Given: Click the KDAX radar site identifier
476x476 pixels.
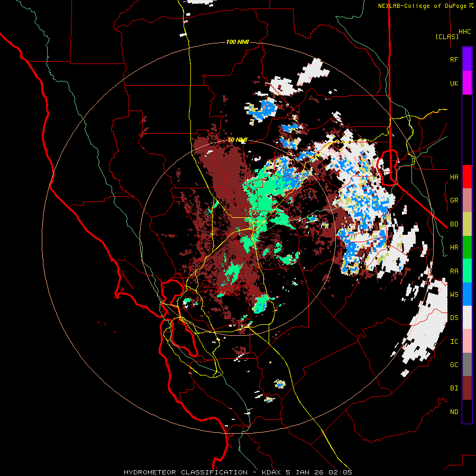Looking at the screenshot, I should pyautogui.click(x=271, y=472).
